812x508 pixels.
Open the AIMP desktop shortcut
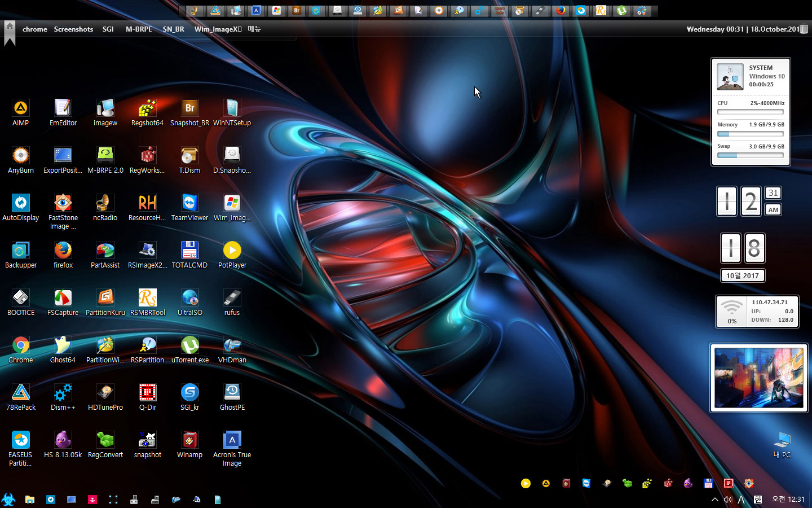coord(21,112)
